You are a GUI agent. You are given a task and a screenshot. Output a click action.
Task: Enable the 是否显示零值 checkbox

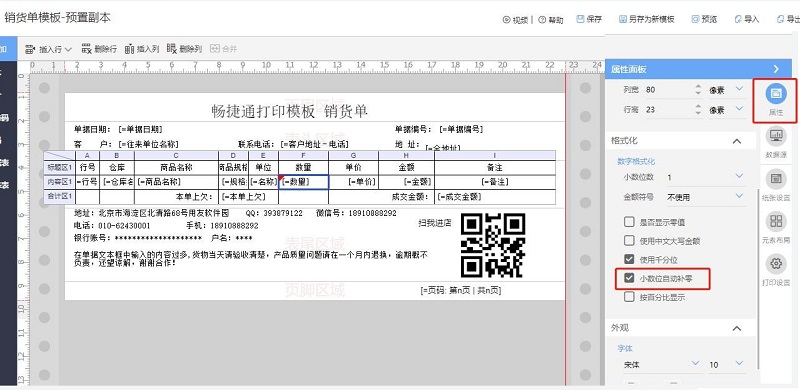coord(629,222)
